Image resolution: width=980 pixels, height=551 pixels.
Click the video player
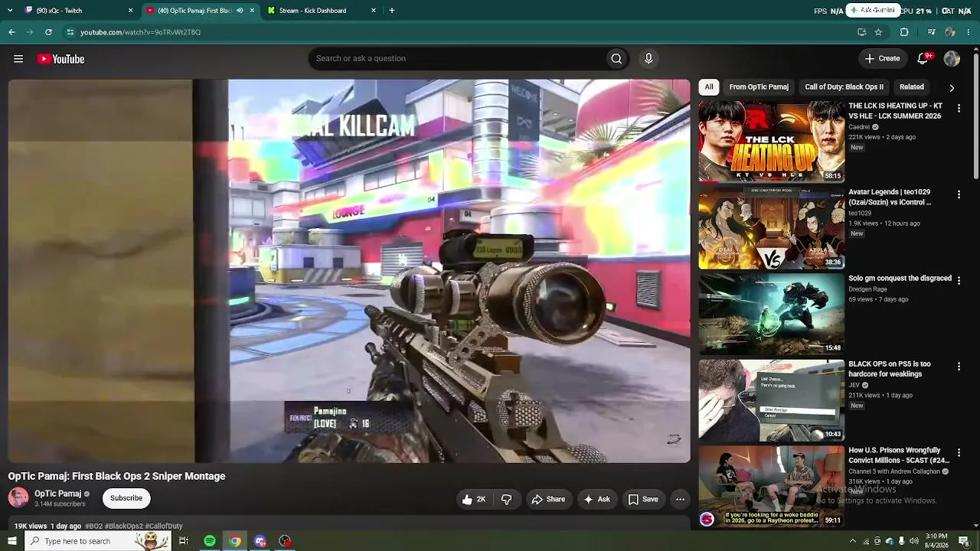click(x=349, y=271)
